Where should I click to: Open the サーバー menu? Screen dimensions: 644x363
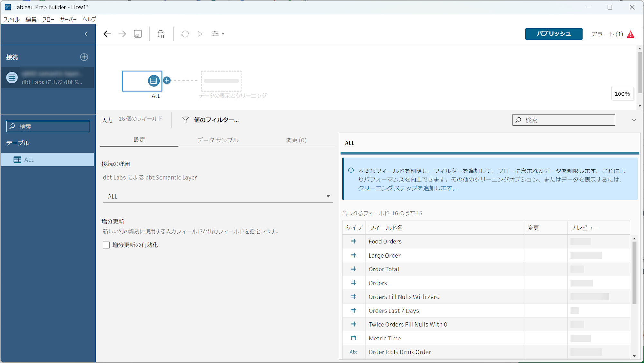pos(68,19)
